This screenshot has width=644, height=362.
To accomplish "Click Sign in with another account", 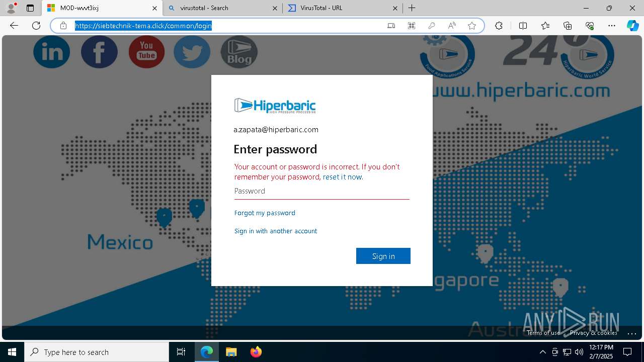I will tap(276, 231).
